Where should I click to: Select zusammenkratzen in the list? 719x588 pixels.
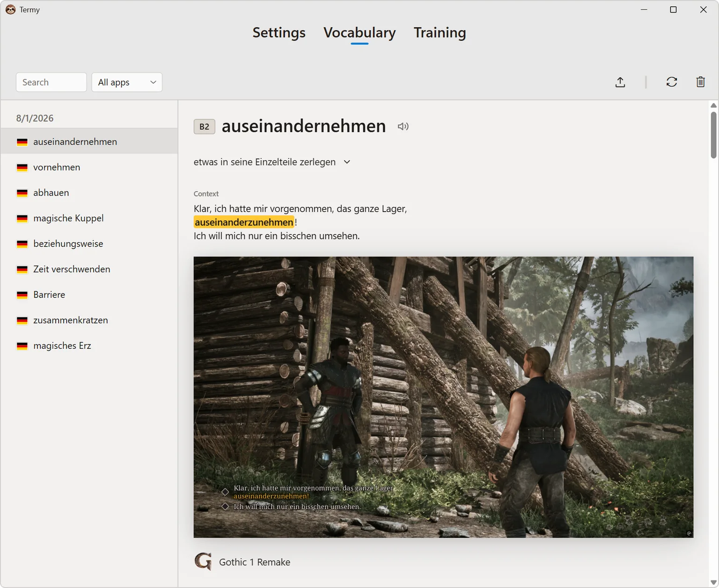pyautogui.click(x=89, y=320)
